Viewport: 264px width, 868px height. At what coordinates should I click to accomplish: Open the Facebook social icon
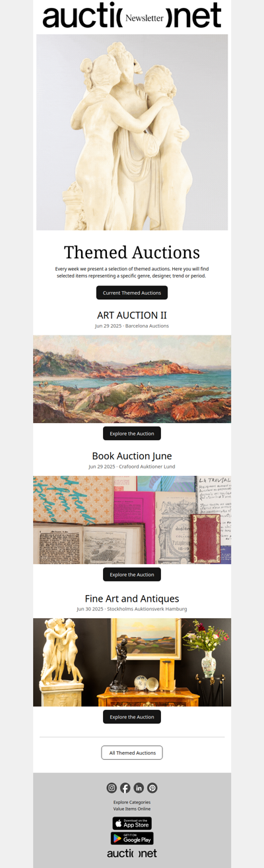click(125, 788)
